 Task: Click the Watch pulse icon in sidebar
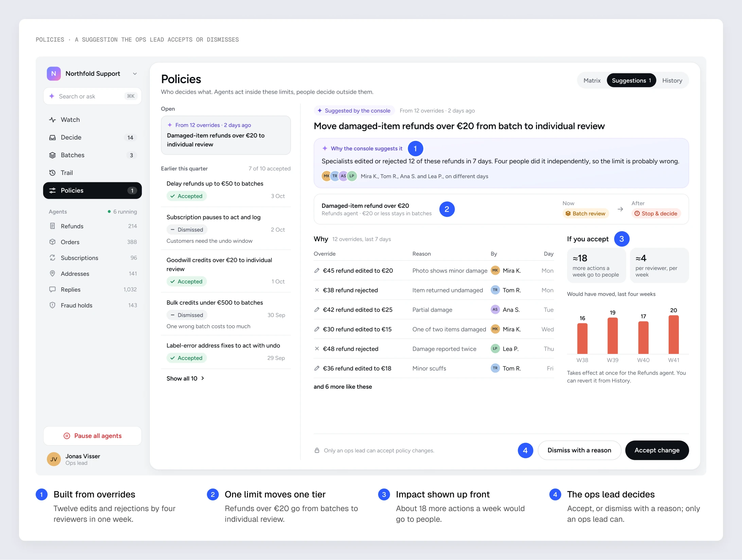click(x=52, y=120)
